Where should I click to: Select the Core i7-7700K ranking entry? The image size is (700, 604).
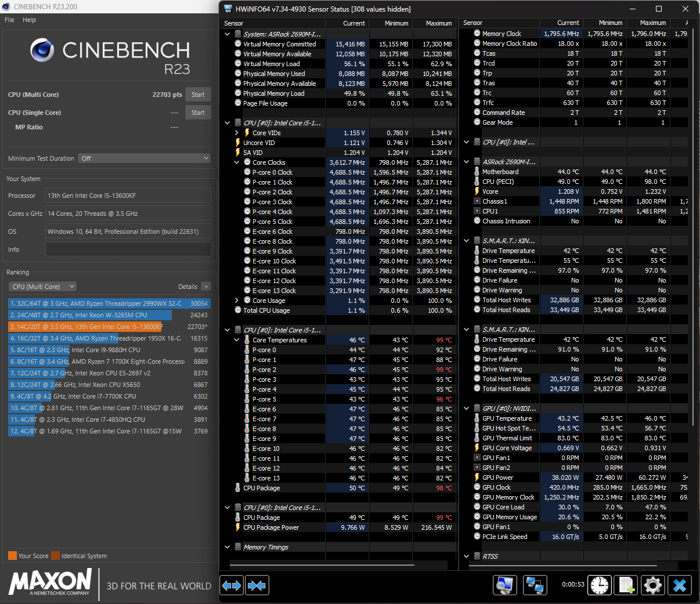(109, 396)
